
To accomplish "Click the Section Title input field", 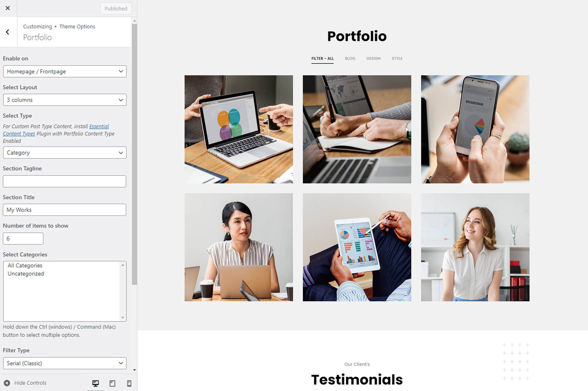I will [x=64, y=209].
